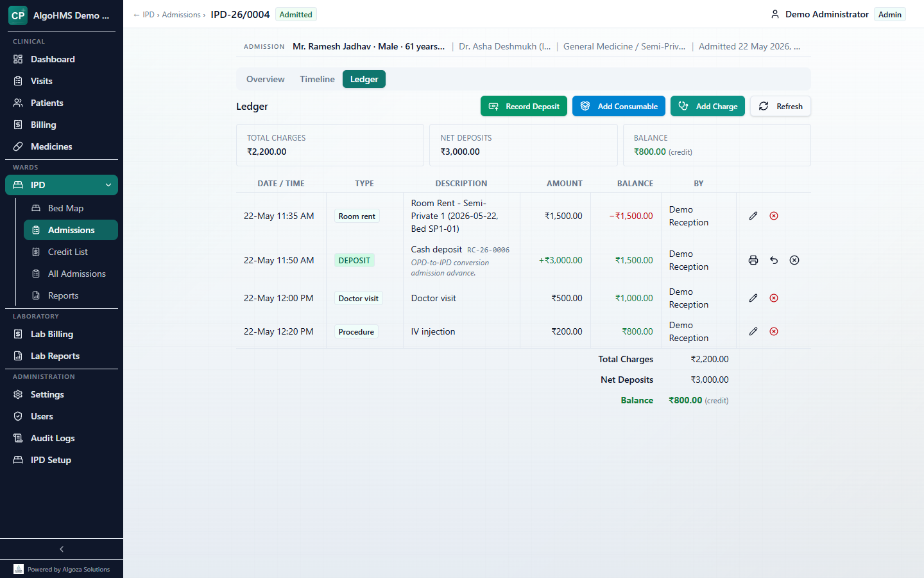
Task: Refresh the ledger
Action: [780, 106]
